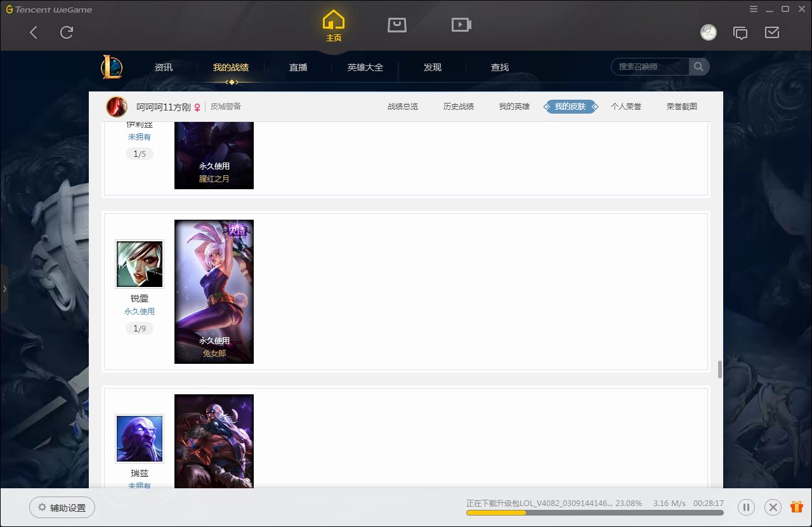Image resolution: width=812 pixels, height=527 pixels.
Task: Select the 我的战绩 navigation tab
Action: [231, 67]
